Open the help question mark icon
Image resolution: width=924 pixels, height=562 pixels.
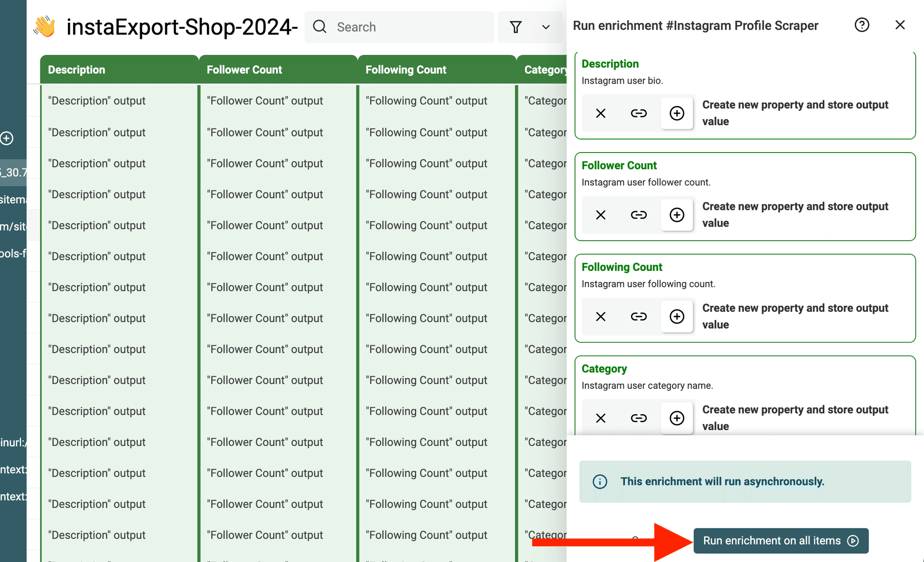point(861,25)
